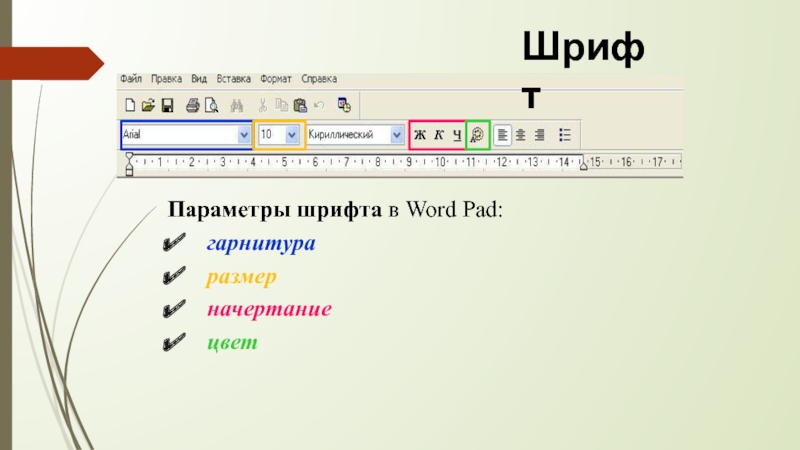
Task: Toggle italic formatting (К)
Action: [x=438, y=134]
